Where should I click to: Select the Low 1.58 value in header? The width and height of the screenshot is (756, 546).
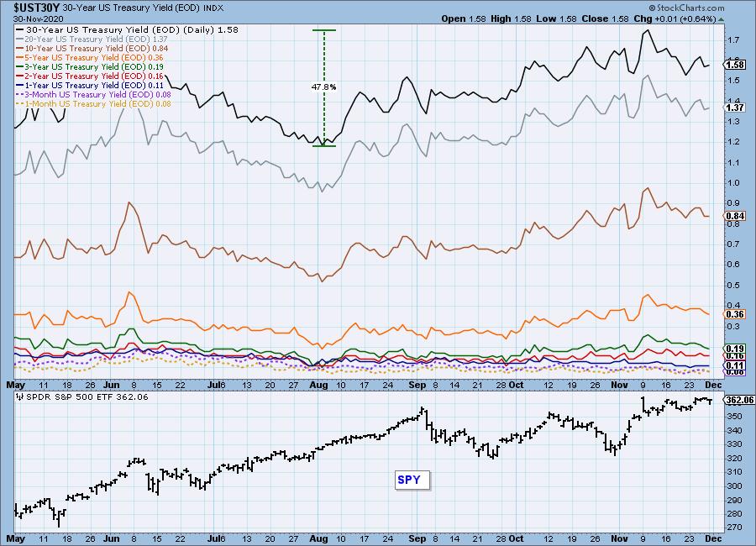click(556, 18)
